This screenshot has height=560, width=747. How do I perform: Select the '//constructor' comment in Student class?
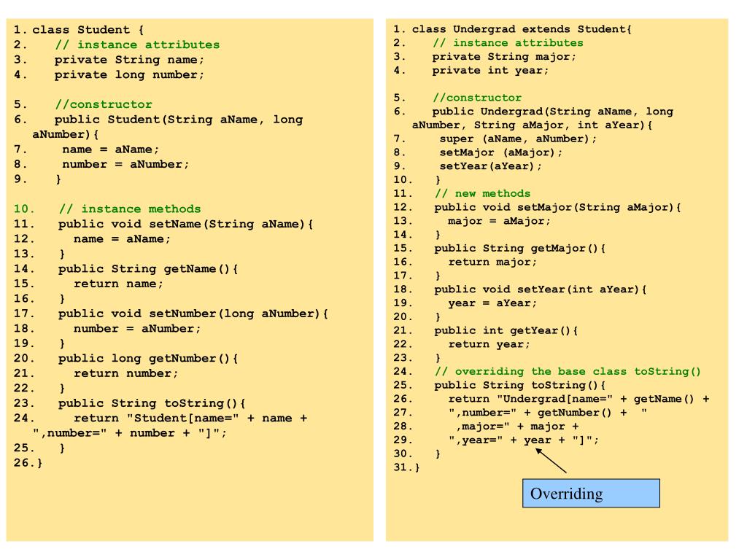pyautogui.click(x=104, y=104)
